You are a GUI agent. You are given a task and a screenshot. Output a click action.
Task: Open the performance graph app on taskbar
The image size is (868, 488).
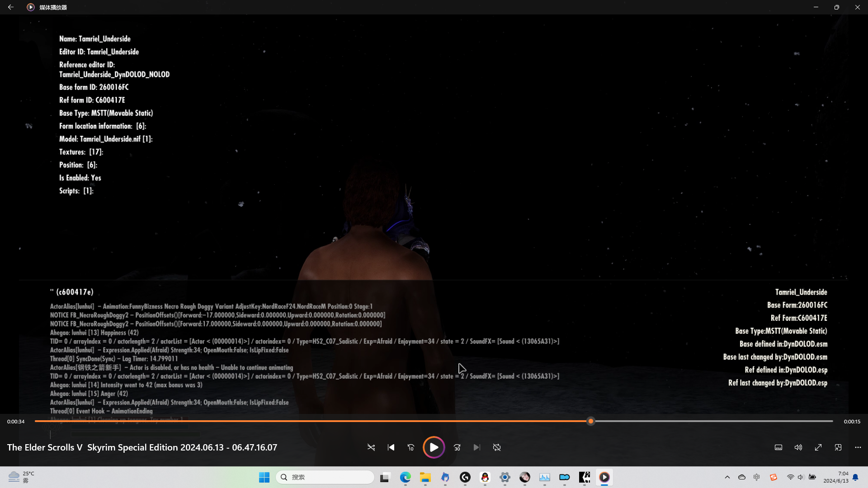tap(545, 477)
